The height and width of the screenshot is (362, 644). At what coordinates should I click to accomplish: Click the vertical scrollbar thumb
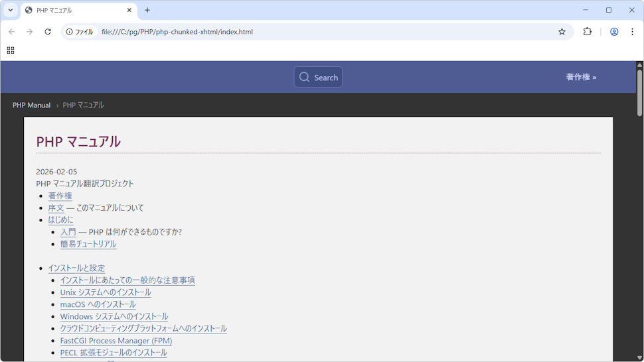pos(639,92)
